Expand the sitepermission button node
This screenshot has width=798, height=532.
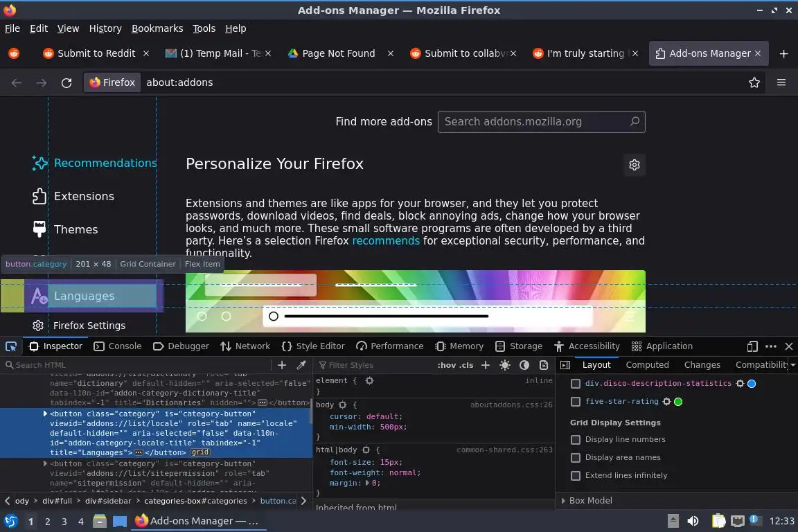[45, 464]
